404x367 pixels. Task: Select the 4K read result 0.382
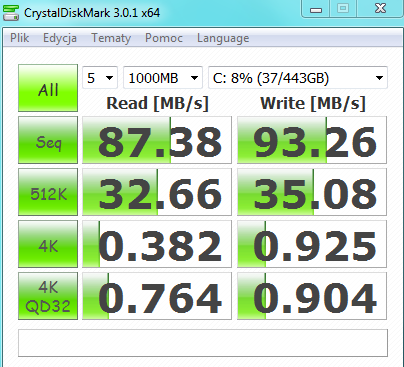[x=157, y=244]
